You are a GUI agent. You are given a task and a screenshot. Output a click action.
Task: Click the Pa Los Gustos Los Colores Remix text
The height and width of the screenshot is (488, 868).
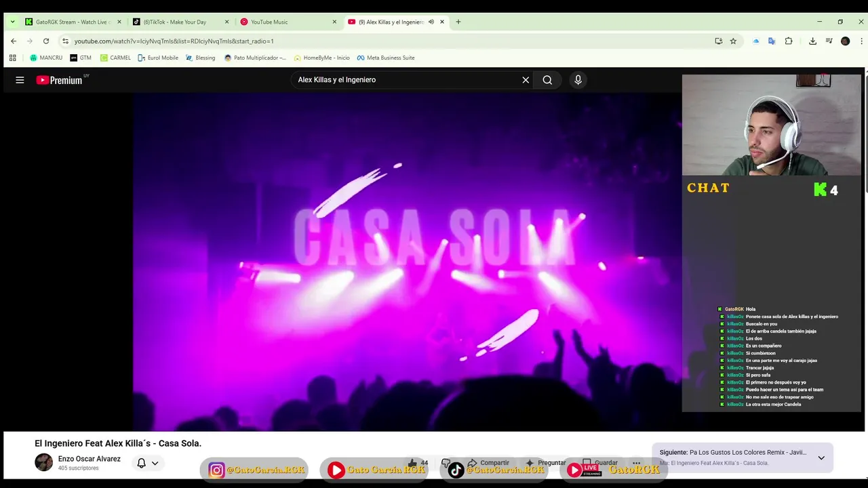pyautogui.click(x=748, y=452)
